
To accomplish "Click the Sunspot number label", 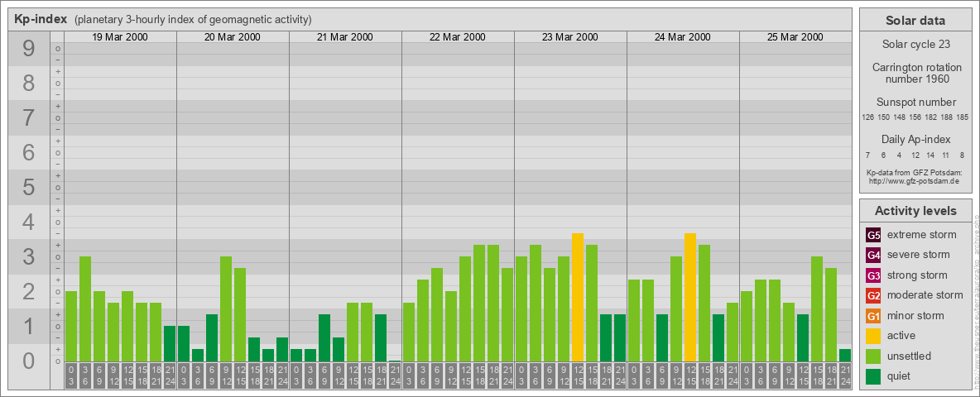I will click(915, 103).
